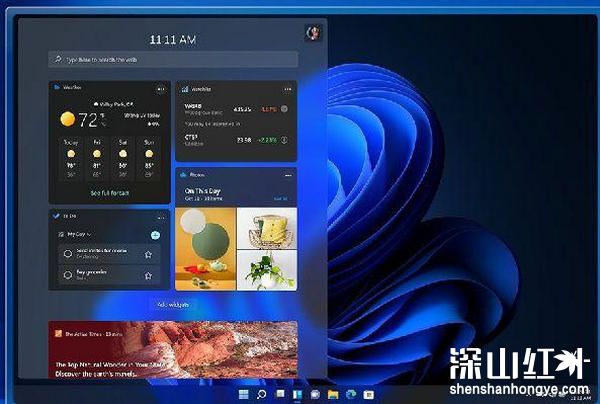Image resolution: width=600 pixels, height=404 pixels.
Task: Click the See all link in Photos widget
Action: 280,199
